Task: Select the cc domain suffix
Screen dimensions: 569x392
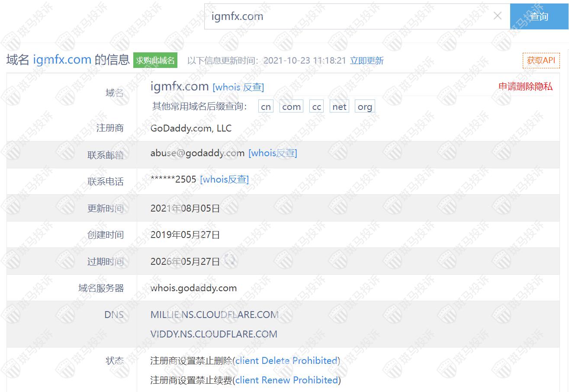Action: click(316, 107)
